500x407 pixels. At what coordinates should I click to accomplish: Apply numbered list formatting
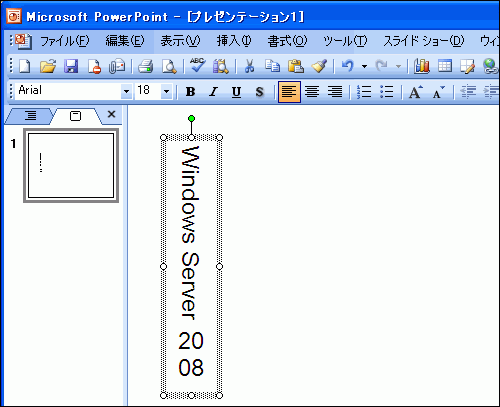coord(364,92)
